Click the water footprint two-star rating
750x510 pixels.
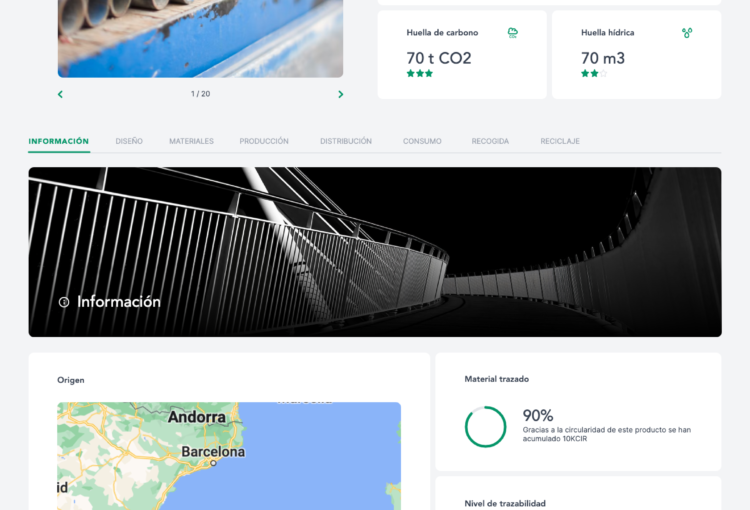(594, 73)
